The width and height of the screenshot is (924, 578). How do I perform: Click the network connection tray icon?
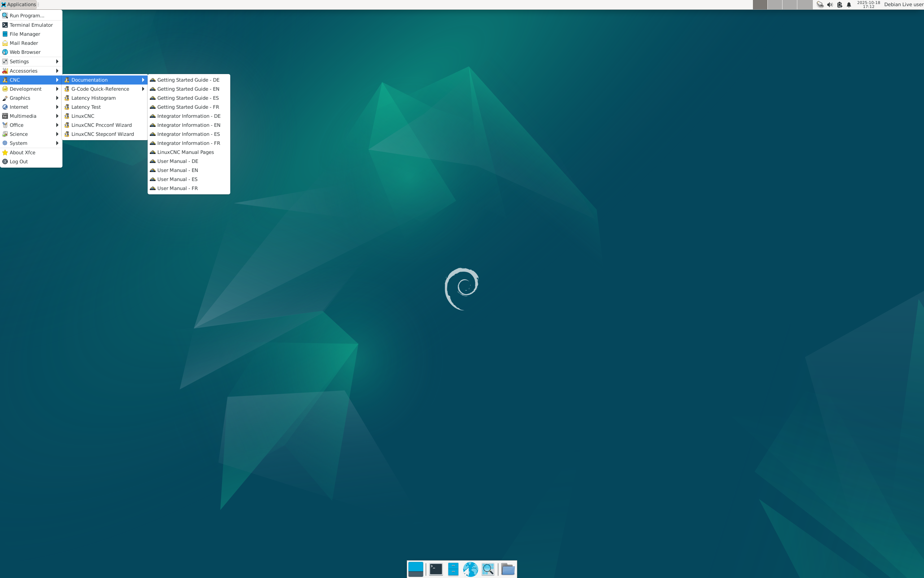[820, 5]
